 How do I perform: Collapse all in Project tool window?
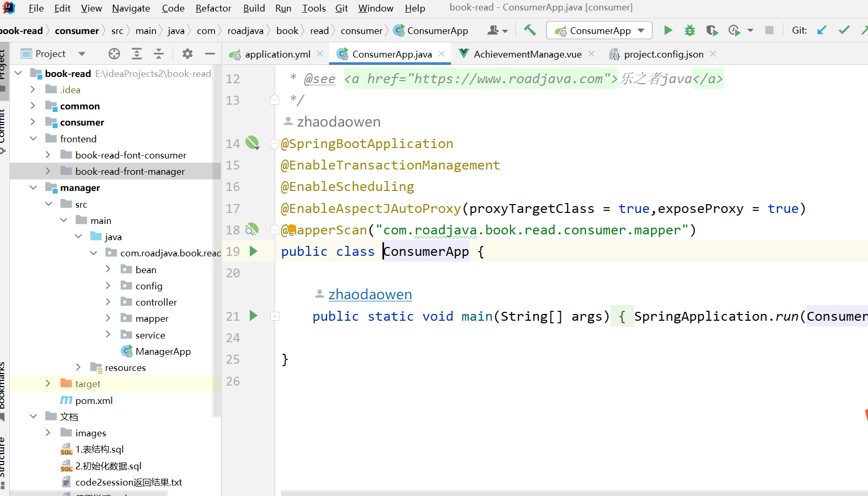[x=159, y=54]
